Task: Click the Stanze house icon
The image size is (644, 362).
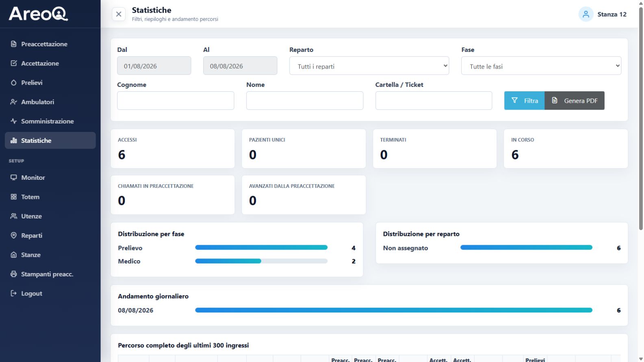Action: coord(13,255)
